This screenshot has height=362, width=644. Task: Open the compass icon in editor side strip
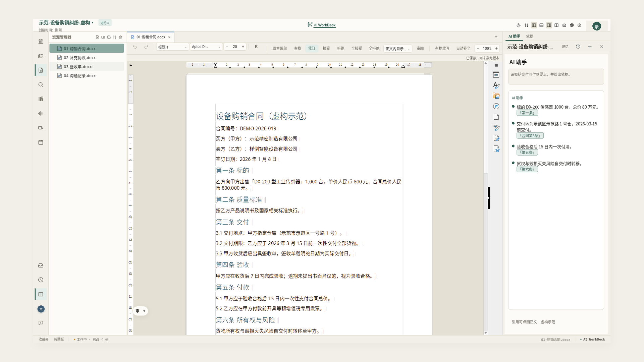(x=496, y=106)
